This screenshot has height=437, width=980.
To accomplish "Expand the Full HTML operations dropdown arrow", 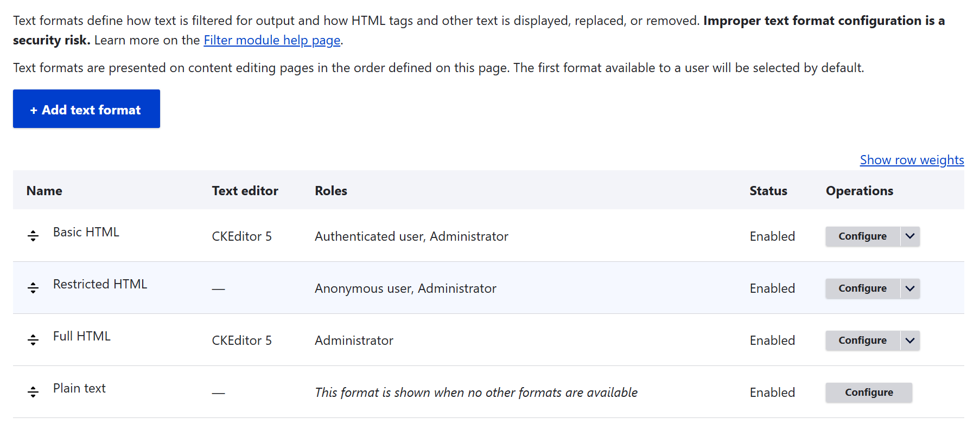I will (910, 340).
